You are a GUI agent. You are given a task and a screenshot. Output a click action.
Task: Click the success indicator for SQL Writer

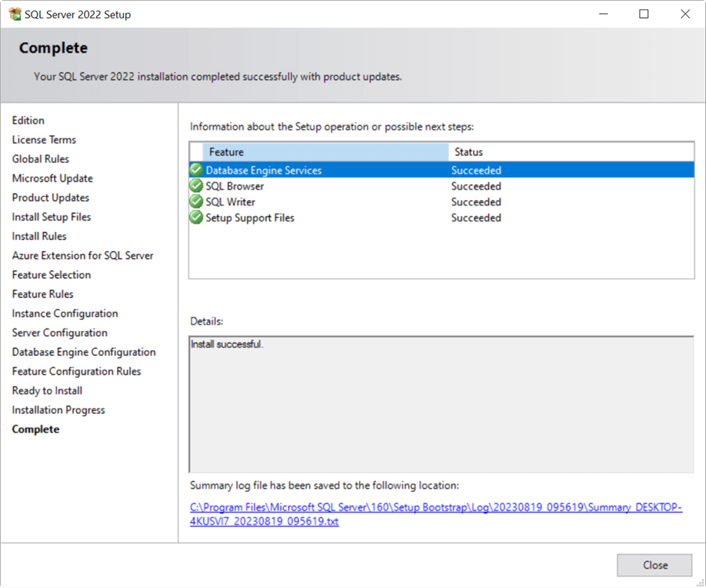point(196,201)
